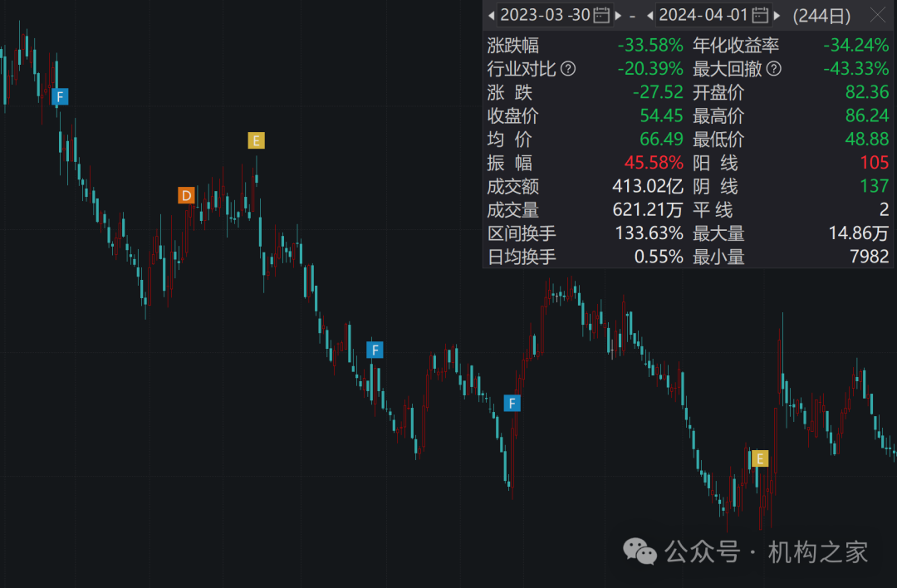Viewport: 897px width, 588px height.
Task: Click the 涨跌 value -27.52
Action: tap(658, 92)
